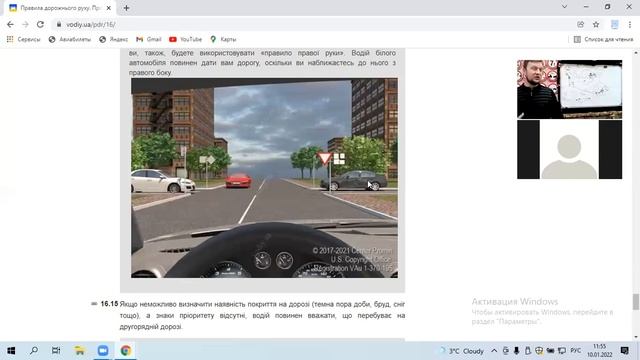Open the Авиабилеты bookmark
This screenshot has width=640, height=360.
pyautogui.click(x=70, y=39)
